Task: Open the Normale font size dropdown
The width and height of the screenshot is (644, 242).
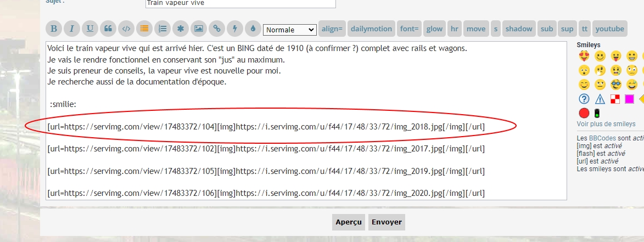Action: pos(289,30)
